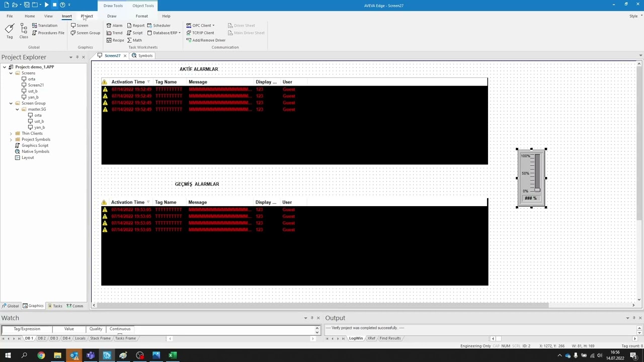Select the Stack Frame watch tab
Viewport: 644px width, 362px height.
tap(100, 338)
